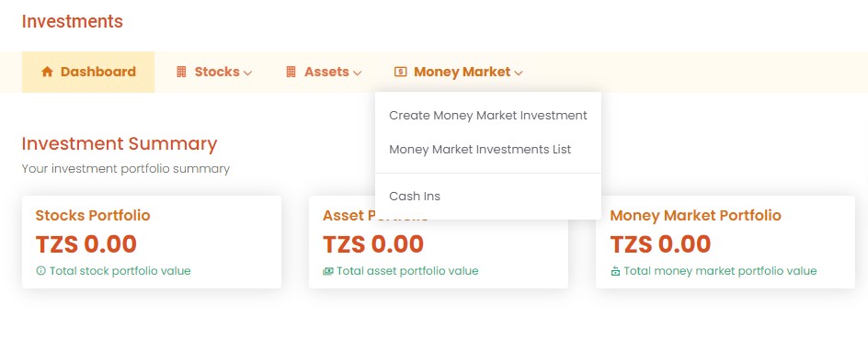Click the Investments page title
Image resolution: width=868 pixels, height=350 pixels.
(x=73, y=21)
